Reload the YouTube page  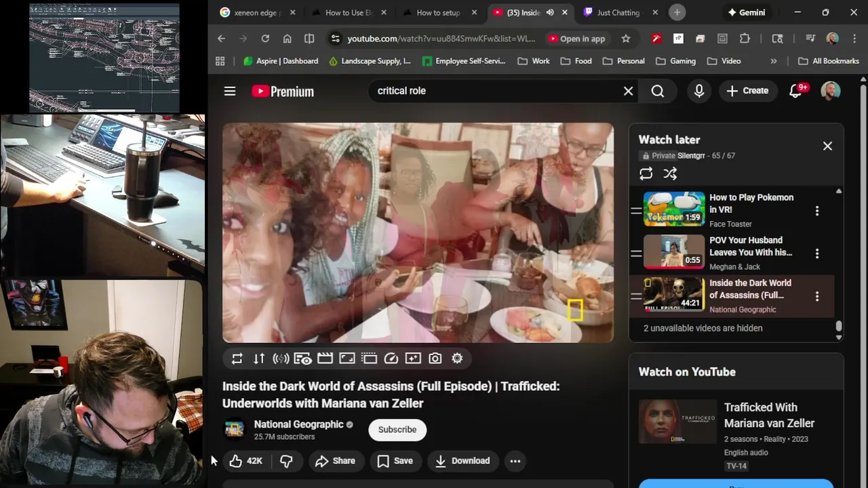coord(265,39)
